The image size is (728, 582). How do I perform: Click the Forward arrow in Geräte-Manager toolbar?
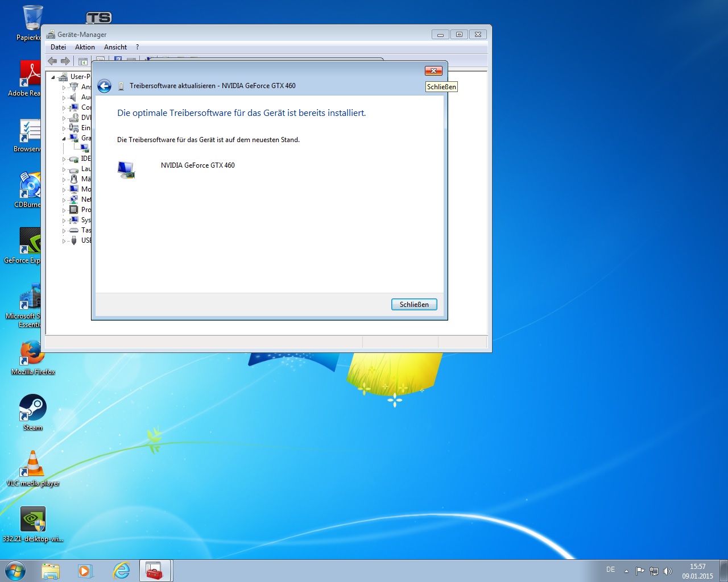pyautogui.click(x=65, y=61)
